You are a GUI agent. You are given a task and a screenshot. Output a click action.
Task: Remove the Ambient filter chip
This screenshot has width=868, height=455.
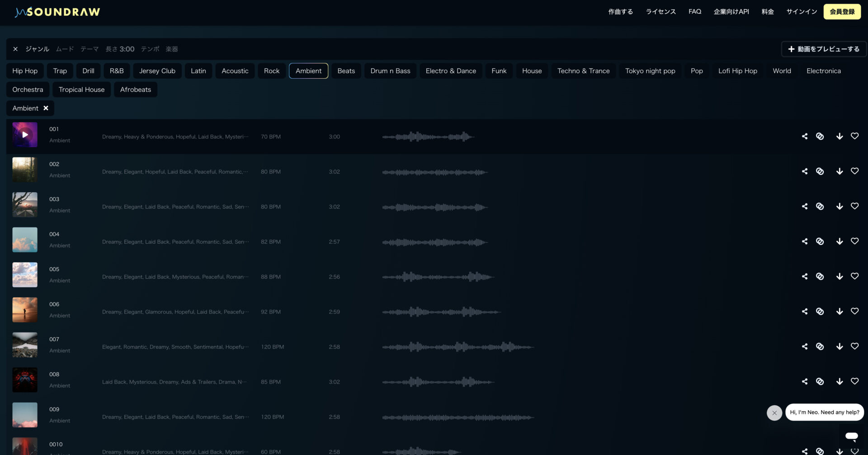pyautogui.click(x=46, y=108)
